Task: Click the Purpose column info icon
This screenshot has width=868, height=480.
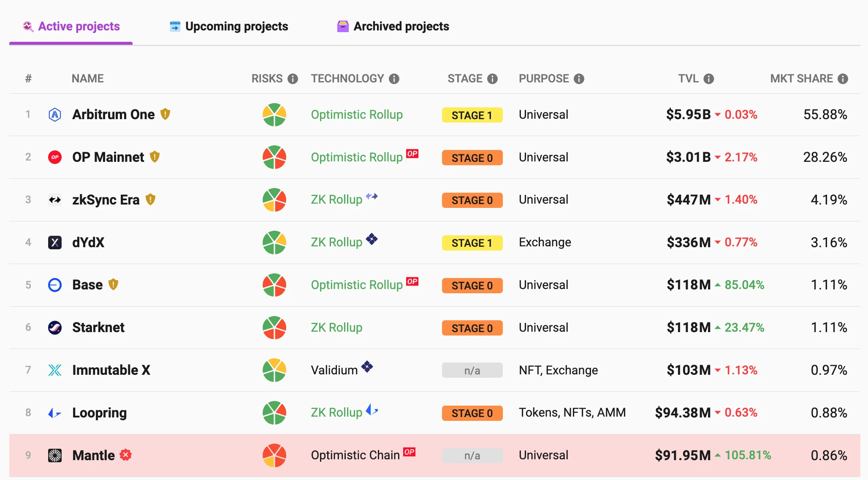Action: 579,79
